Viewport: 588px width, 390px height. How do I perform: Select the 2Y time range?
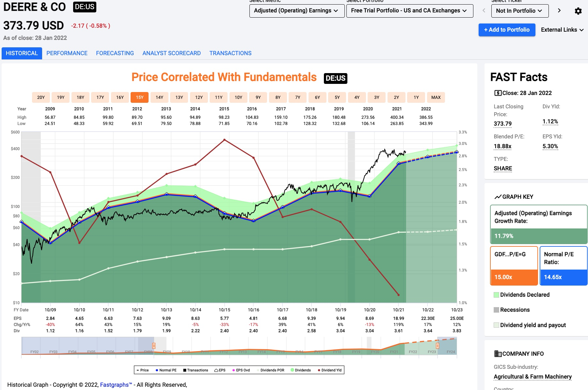[396, 97]
